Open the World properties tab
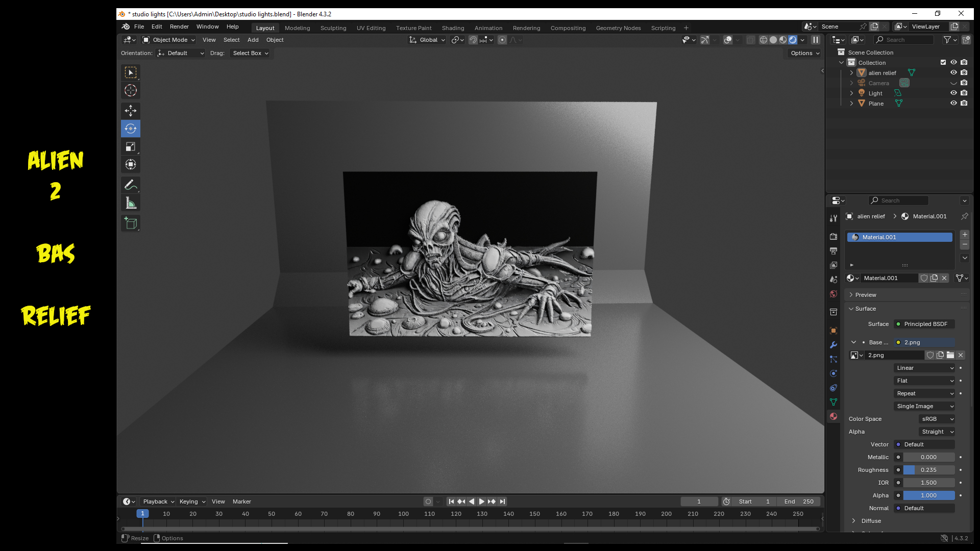 834,294
